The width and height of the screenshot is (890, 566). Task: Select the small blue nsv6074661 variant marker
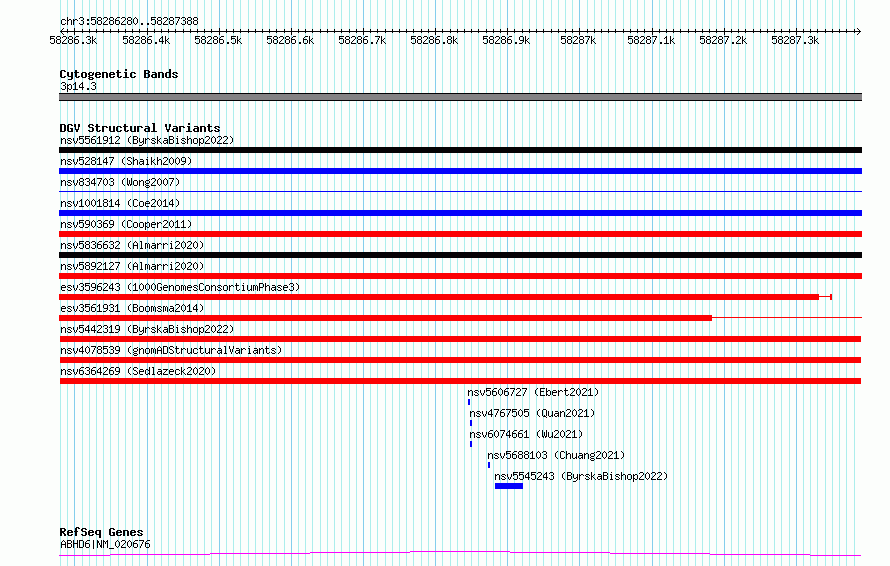(x=471, y=444)
